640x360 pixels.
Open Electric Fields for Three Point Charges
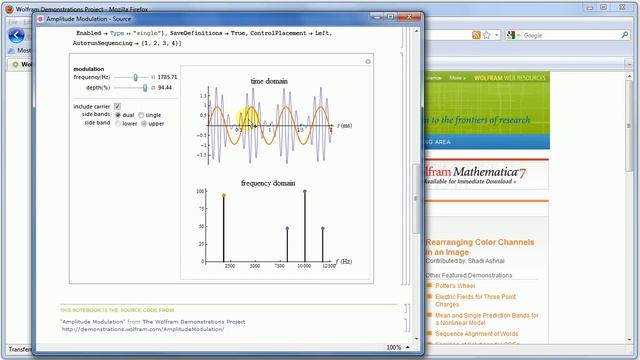click(476, 300)
